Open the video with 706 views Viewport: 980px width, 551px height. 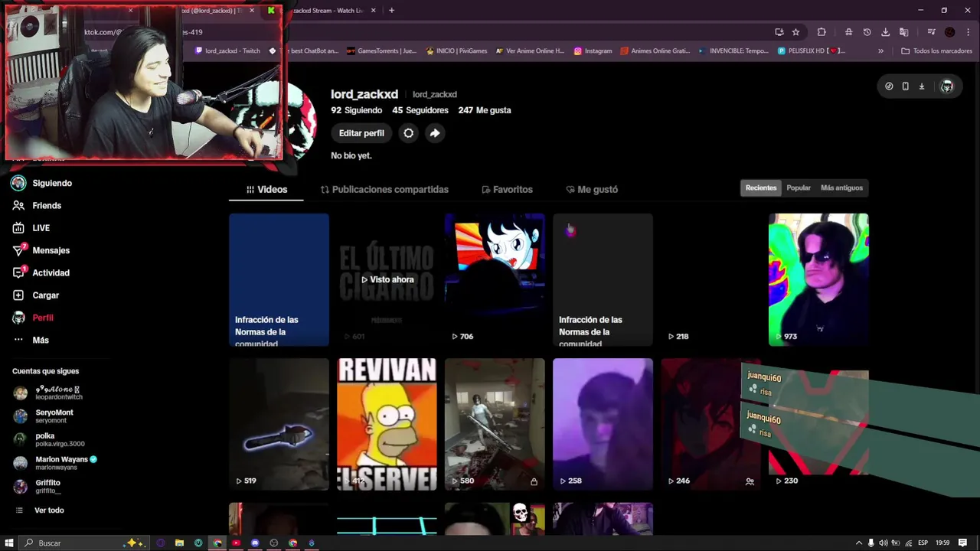[x=495, y=279]
